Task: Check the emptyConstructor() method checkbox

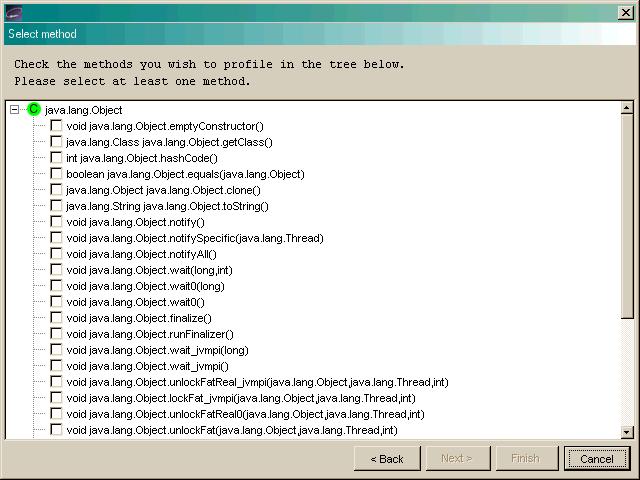Action: tap(56, 126)
